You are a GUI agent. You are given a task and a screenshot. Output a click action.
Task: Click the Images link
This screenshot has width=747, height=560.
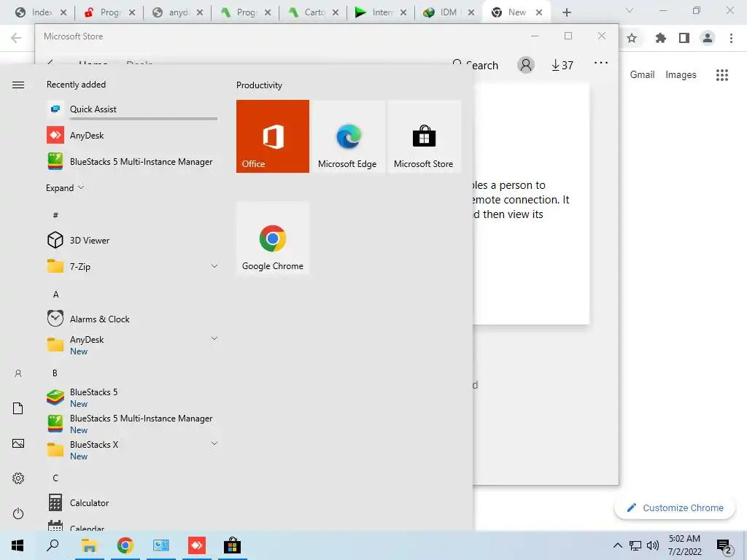[681, 75]
